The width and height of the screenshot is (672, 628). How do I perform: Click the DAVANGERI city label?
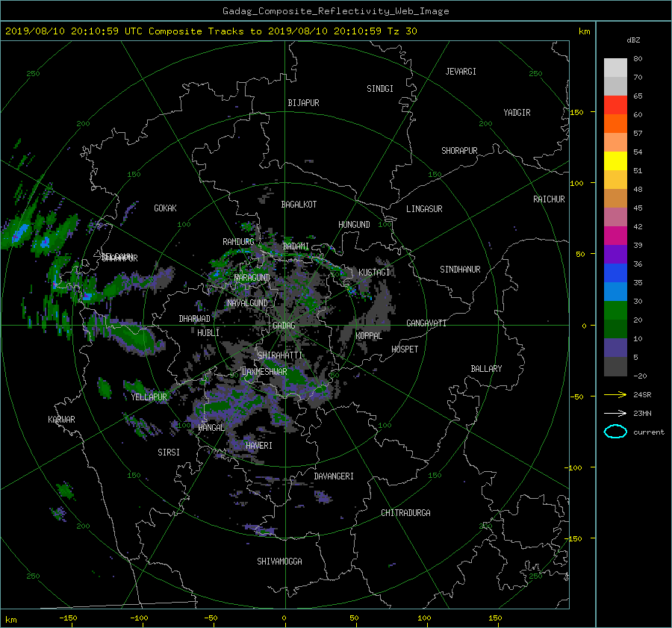[334, 476]
